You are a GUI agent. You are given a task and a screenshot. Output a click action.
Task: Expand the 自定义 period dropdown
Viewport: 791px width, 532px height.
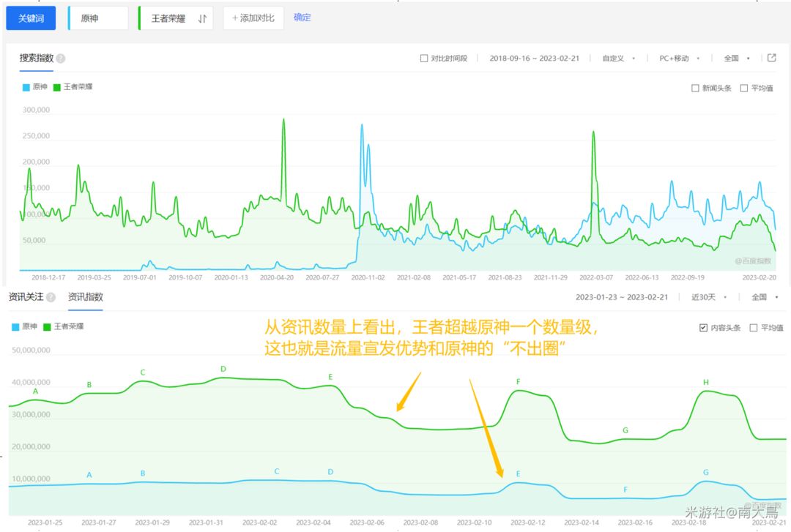point(618,59)
